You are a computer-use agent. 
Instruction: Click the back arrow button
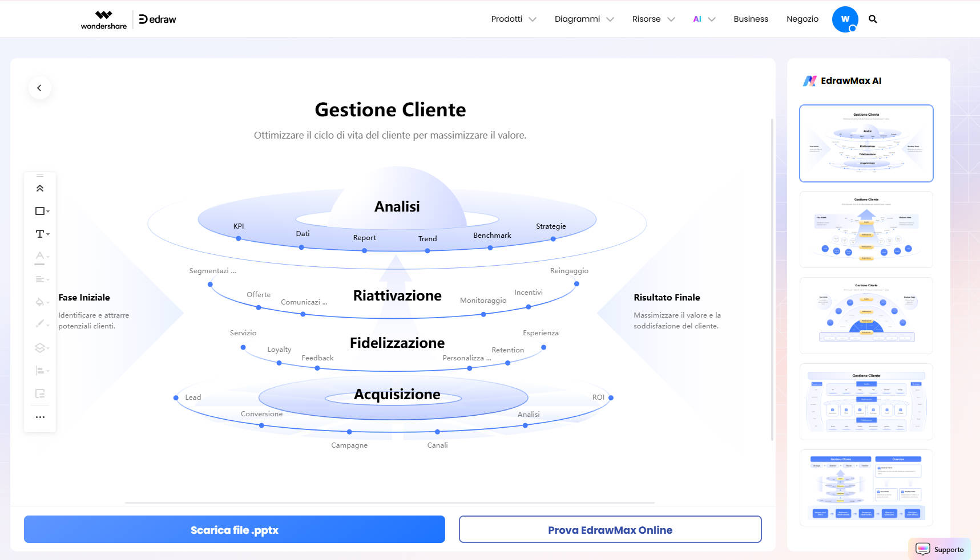[39, 88]
